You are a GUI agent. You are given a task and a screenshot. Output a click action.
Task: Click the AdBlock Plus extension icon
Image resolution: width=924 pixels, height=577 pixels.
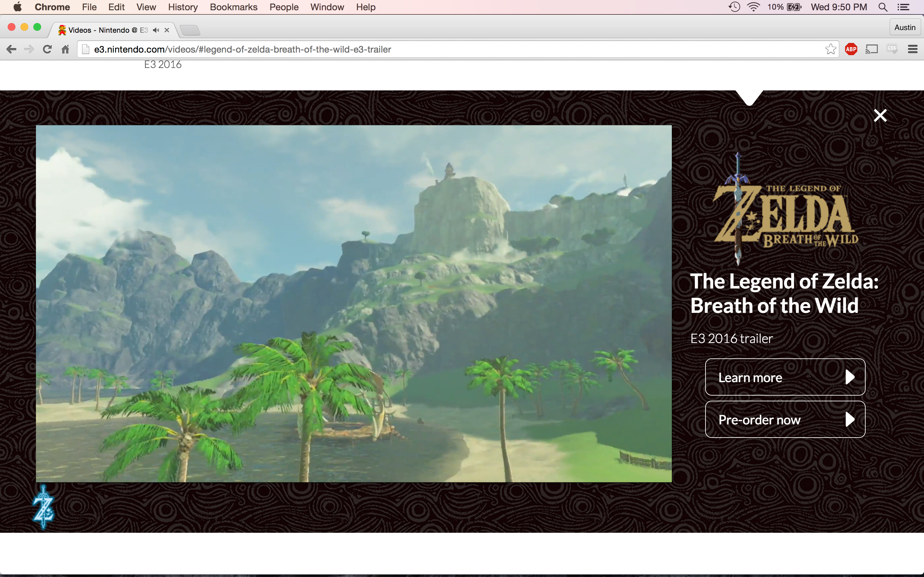pos(851,49)
